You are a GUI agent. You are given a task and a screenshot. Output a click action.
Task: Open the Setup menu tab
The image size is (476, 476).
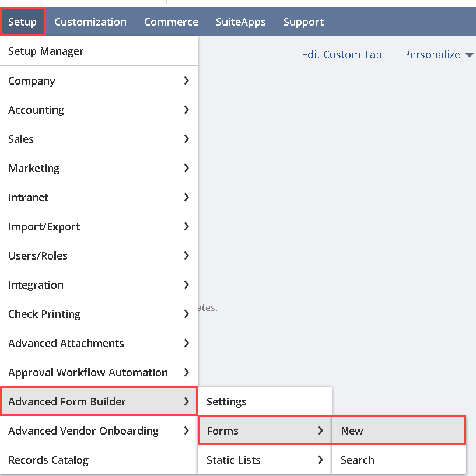[x=23, y=22]
